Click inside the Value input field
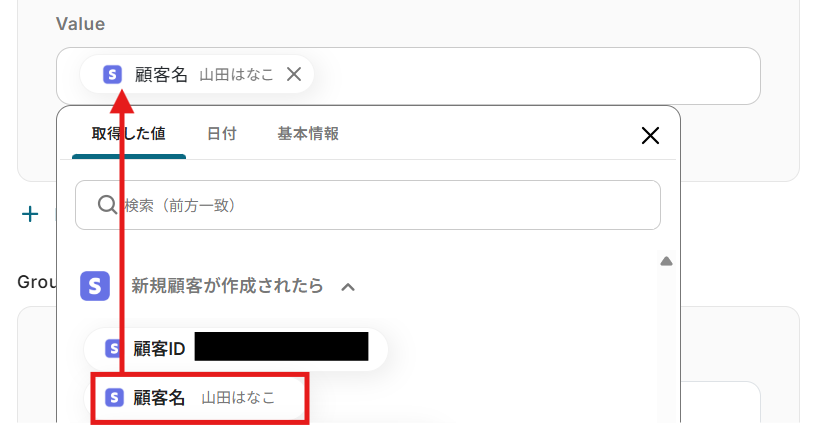This screenshot has width=827, height=425. 533,76
